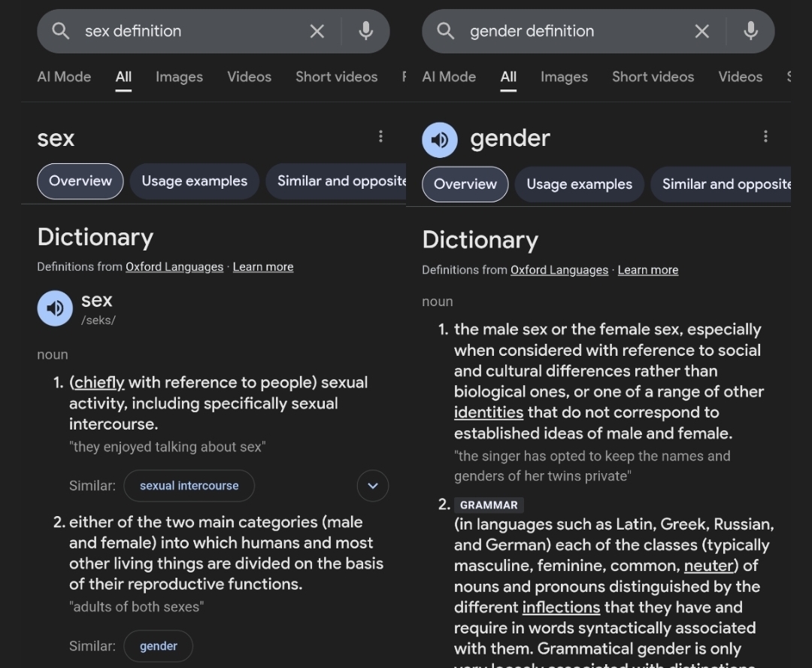Screen dimensions: 812x668
Task: Select 'Usage examples' chip under gender
Action: pyautogui.click(x=580, y=184)
